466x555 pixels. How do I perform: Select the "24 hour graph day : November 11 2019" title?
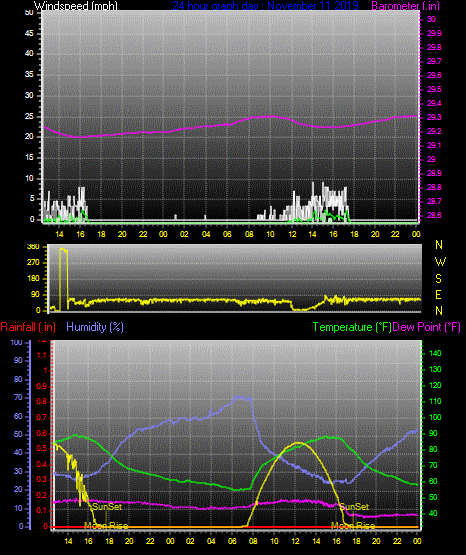point(265,6)
